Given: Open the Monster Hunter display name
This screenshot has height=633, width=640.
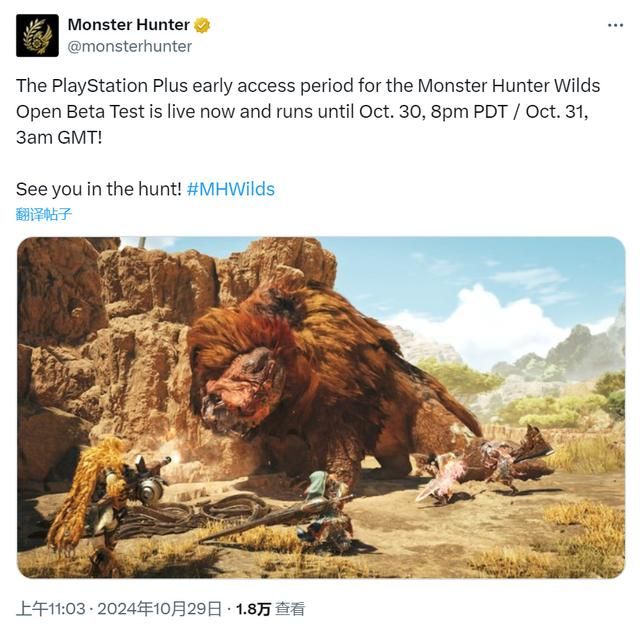Looking at the screenshot, I should point(129,25).
